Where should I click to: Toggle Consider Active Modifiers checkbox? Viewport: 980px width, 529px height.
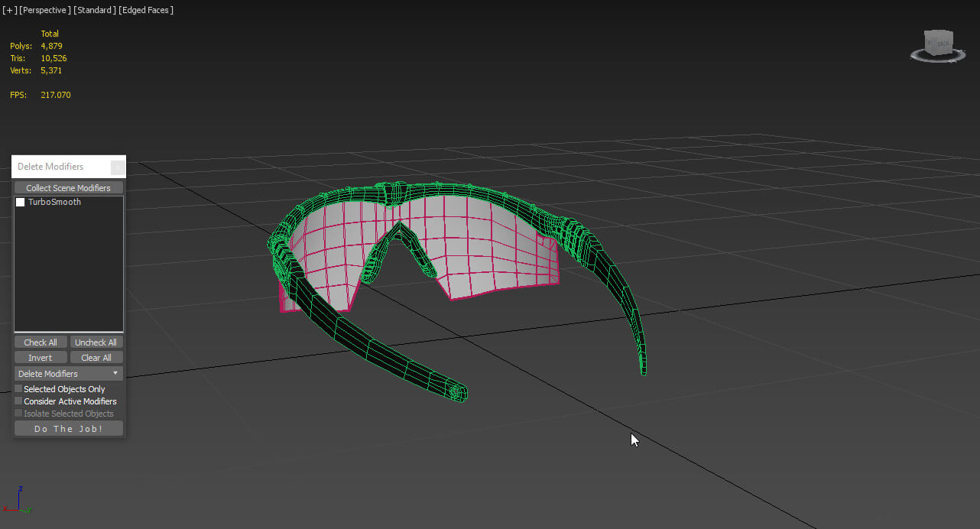(x=18, y=401)
